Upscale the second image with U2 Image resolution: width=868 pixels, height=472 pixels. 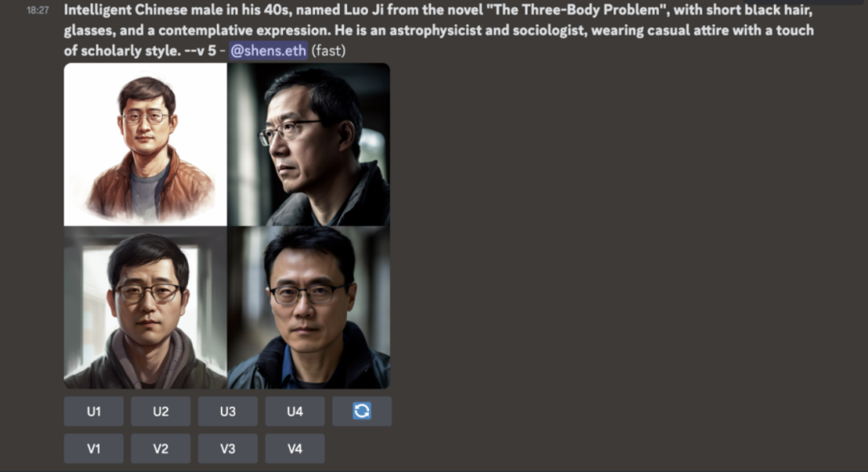161,411
